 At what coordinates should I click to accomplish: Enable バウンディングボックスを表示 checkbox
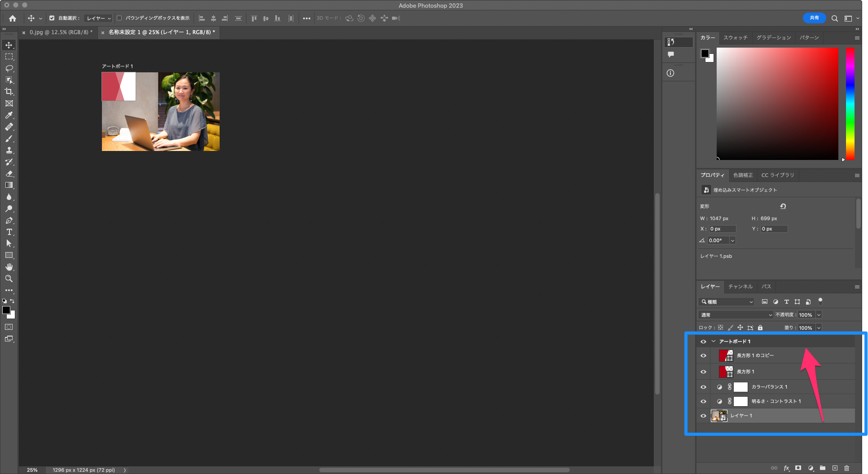(119, 18)
